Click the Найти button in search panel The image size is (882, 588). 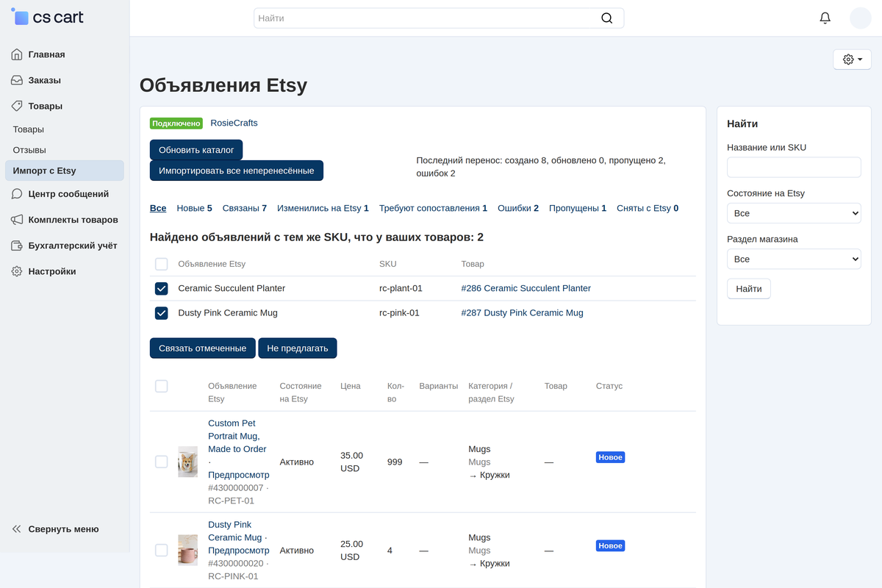click(749, 289)
